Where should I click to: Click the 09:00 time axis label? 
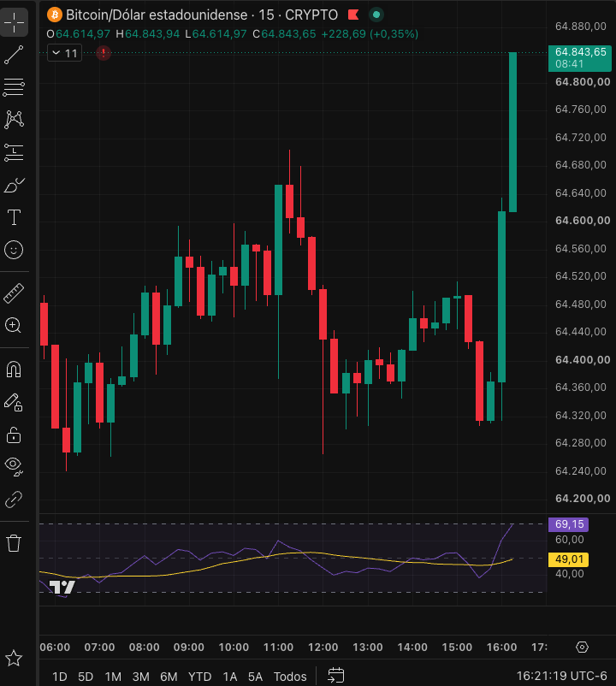point(188,647)
